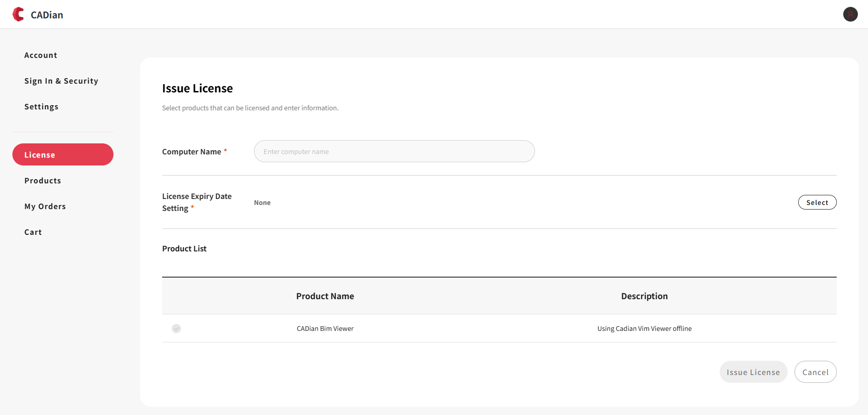868x415 pixels.
Task: Open the user profile avatar menu
Action: 850,14
